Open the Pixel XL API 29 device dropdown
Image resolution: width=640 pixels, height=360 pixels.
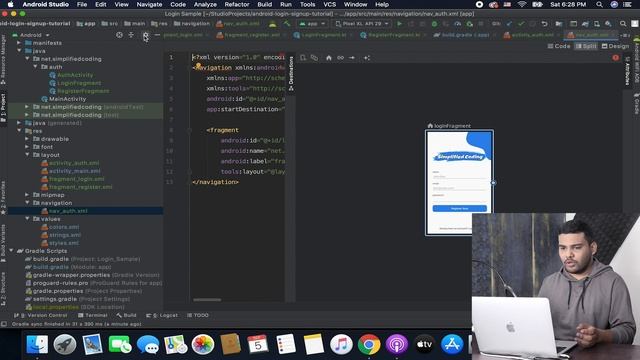pyautogui.click(x=362, y=24)
